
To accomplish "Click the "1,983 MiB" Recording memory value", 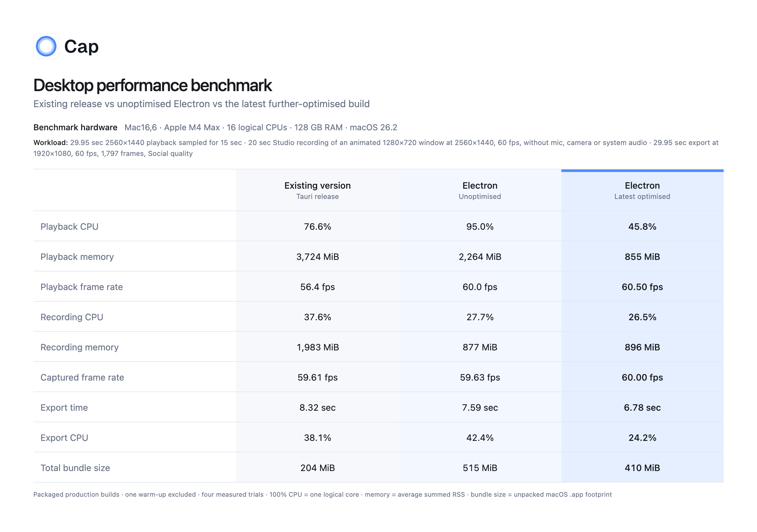I will [318, 347].
